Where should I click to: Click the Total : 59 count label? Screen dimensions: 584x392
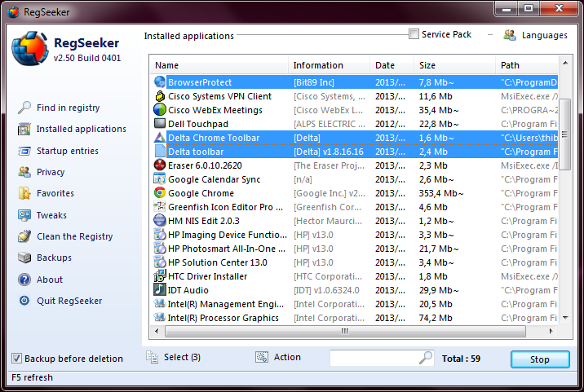coord(461,359)
